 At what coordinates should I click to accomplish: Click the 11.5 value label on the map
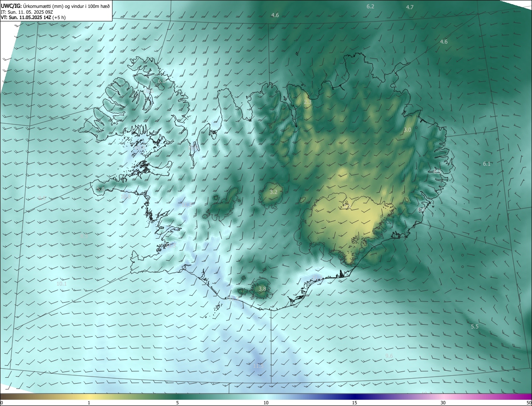(x=259, y=366)
